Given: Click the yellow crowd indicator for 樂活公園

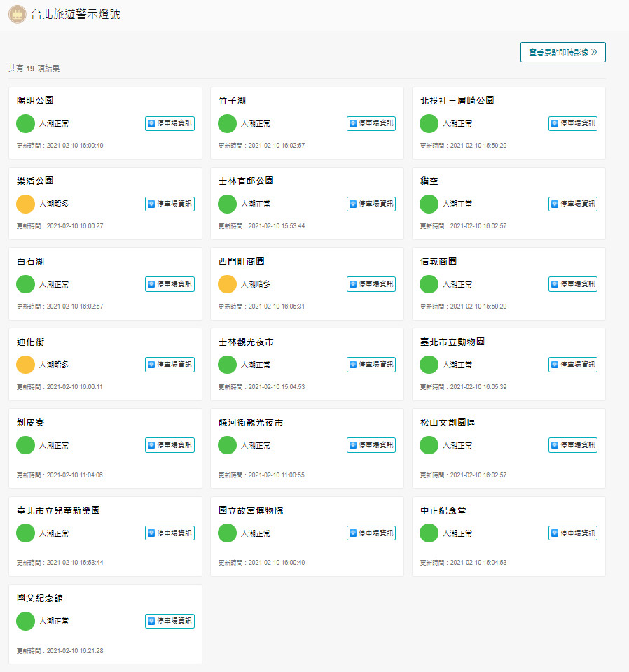Looking at the screenshot, I should tap(26, 204).
